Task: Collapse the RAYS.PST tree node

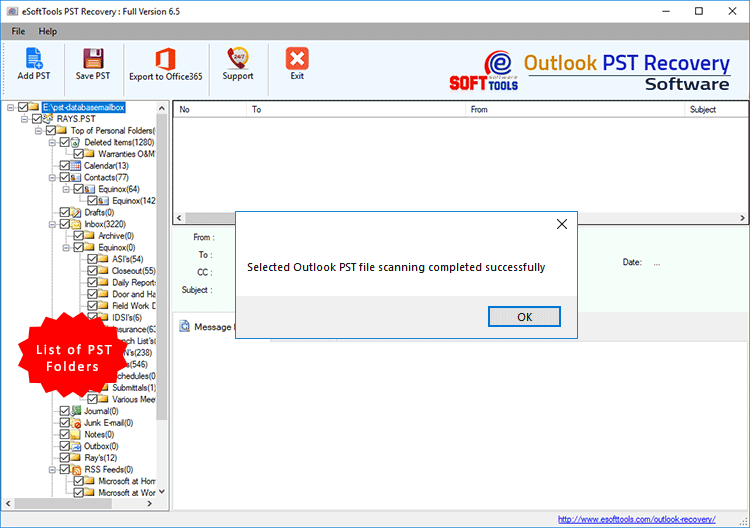Action: (24, 119)
